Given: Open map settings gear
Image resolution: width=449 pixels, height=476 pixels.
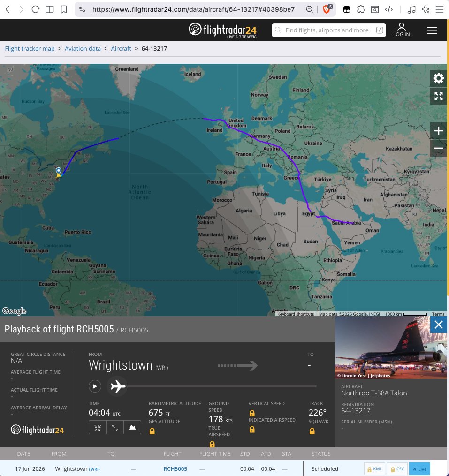Looking at the screenshot, I should click(438, 78).
